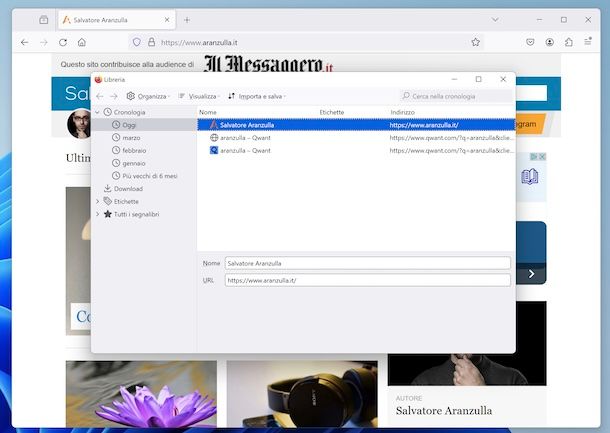Expand the Etichette tree node

[x=97, y=201]
